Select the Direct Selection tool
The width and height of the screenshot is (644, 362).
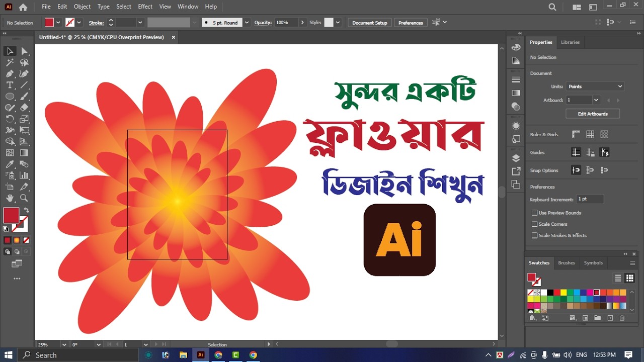(x=24, y=51)
